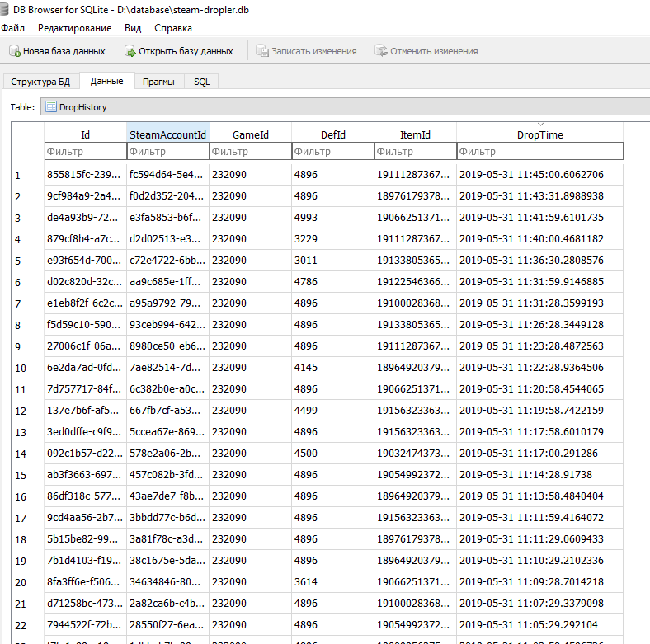Switch to the Структура БД tab
This screenshot has height=644, width=650.
40,82
